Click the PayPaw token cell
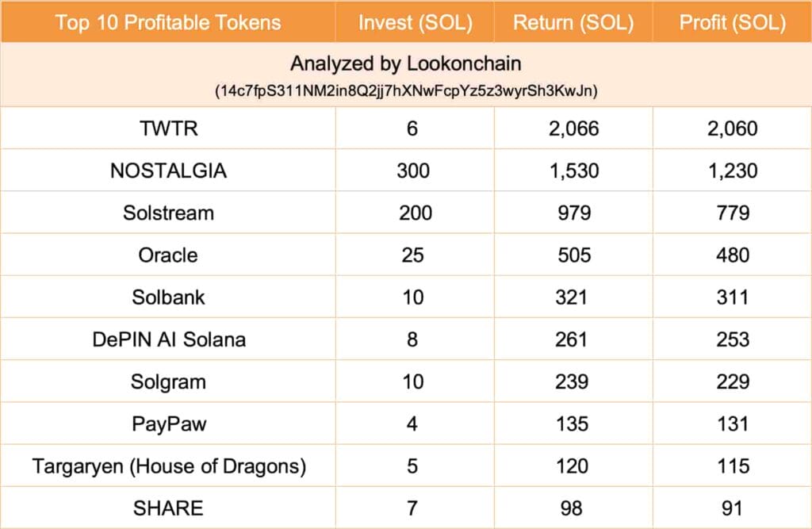812x529 pixels. [168, 424]
